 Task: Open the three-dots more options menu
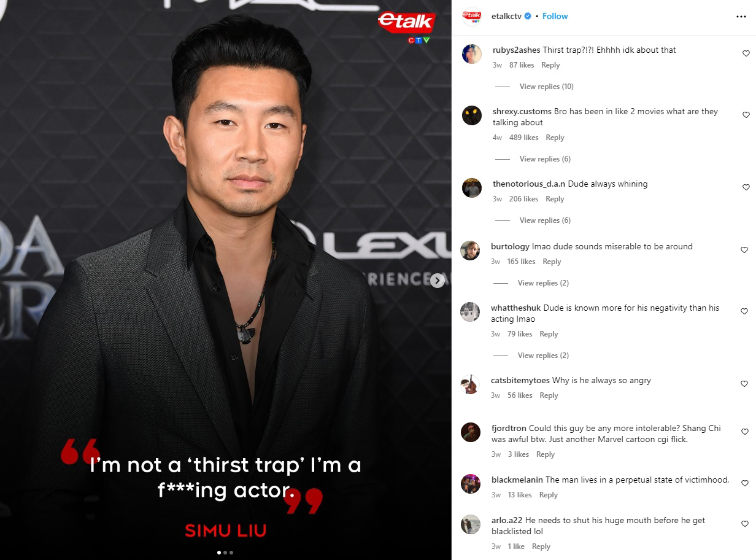point(741,17)
